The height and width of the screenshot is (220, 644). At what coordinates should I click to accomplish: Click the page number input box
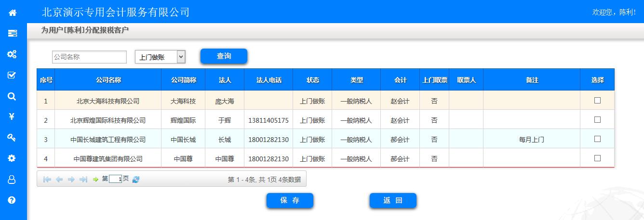[x=116, y=179]
